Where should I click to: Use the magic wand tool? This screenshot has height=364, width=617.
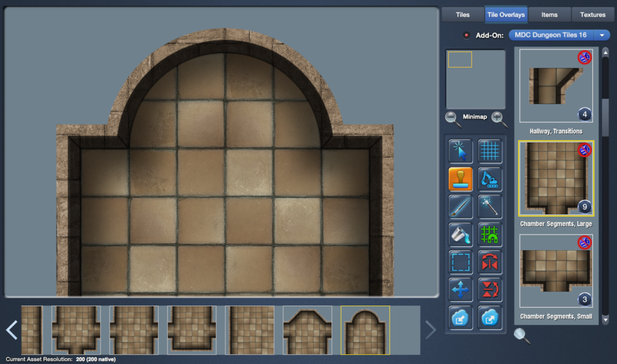pyautogui.click(x=490, y=207)
